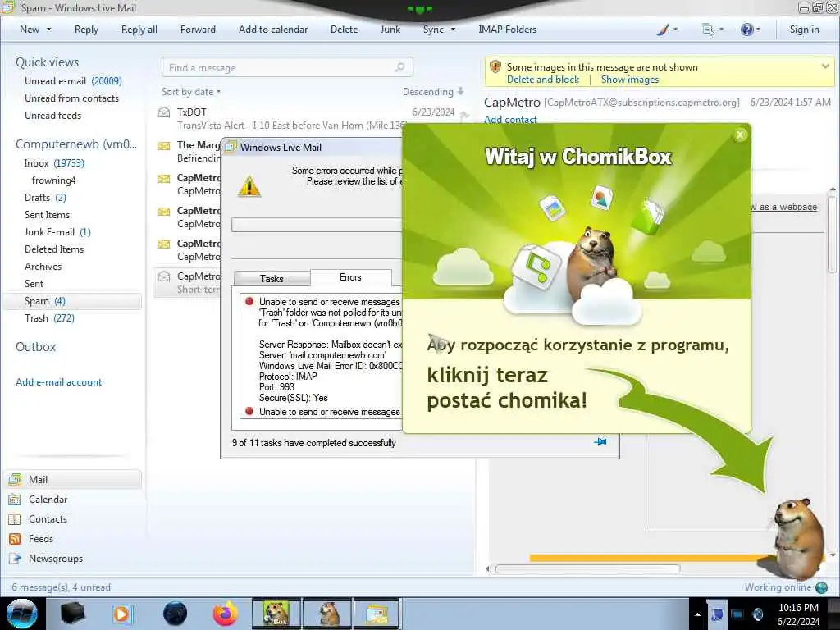This screenshot has height=630, width=840.
Task: Open the Sort by date dropdown
Action: [x=190, y=92]
